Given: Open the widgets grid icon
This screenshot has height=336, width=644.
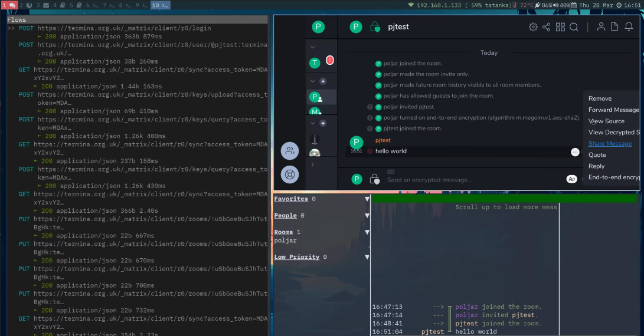Looking at the screenshot, I should 560,27.
